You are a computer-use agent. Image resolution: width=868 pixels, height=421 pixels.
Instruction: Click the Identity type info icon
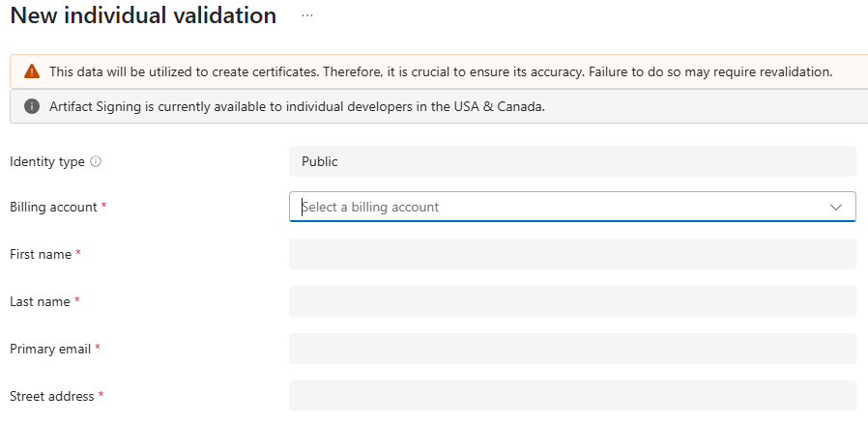pos(96,161)
